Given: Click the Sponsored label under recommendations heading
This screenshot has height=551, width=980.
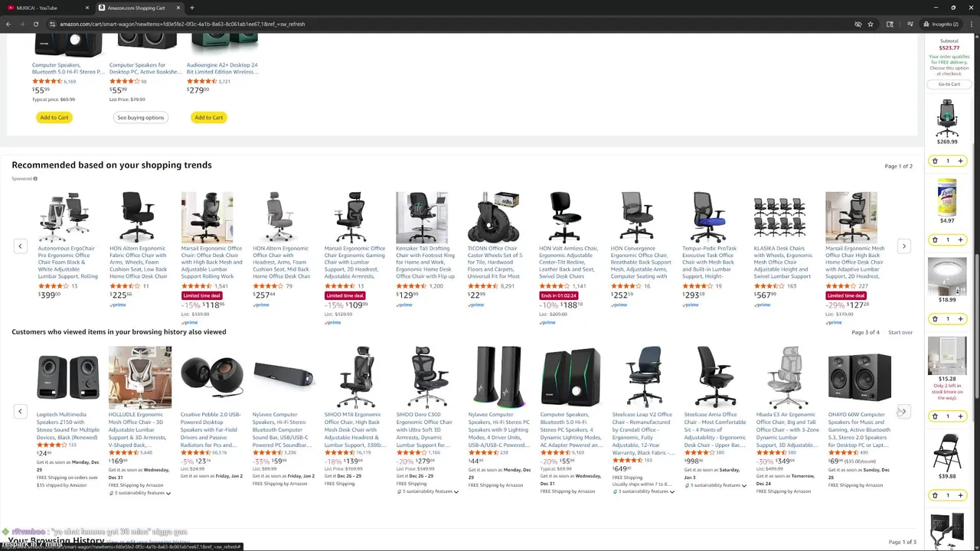Looking at the screenshot, I should point(23,178).
